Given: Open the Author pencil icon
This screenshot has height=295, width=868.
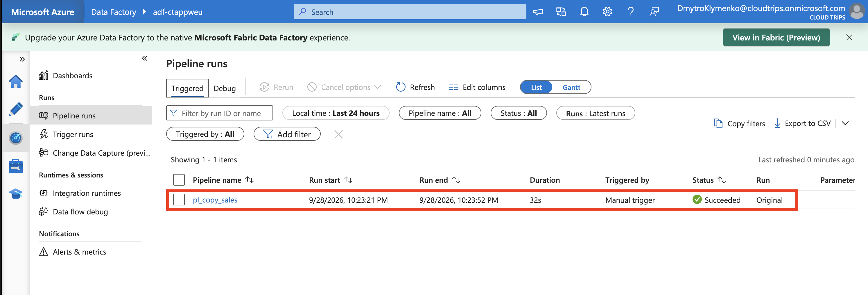Looking at the screenshot, I should (15, 109).
